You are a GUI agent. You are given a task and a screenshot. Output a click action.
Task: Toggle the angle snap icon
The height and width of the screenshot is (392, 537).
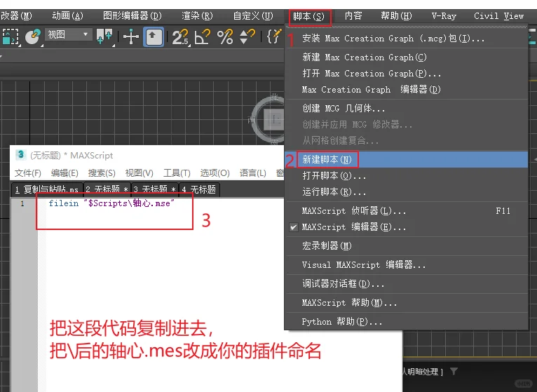(202, 36)
